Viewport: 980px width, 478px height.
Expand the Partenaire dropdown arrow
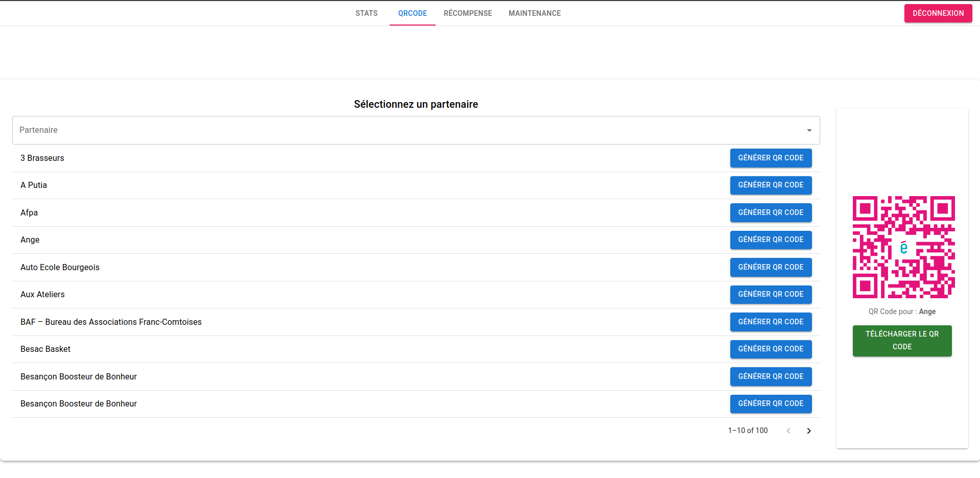[809, 130]
